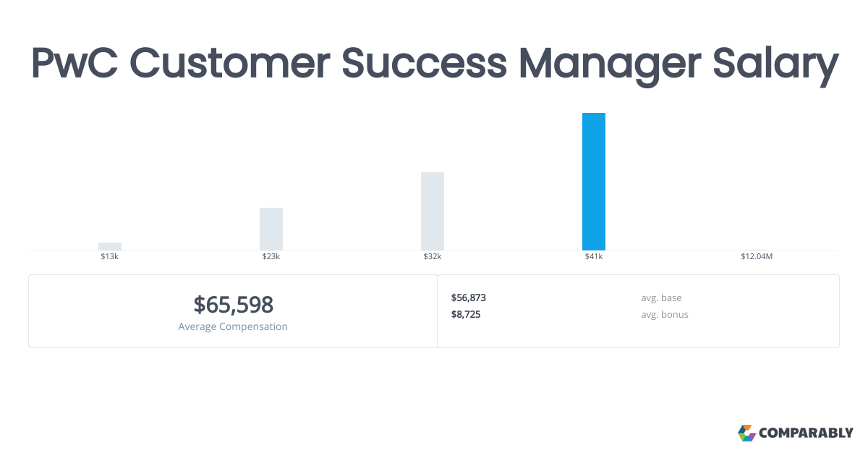Select the $23k gray bar
The image size is (868, 456).
tap(271, 229)
